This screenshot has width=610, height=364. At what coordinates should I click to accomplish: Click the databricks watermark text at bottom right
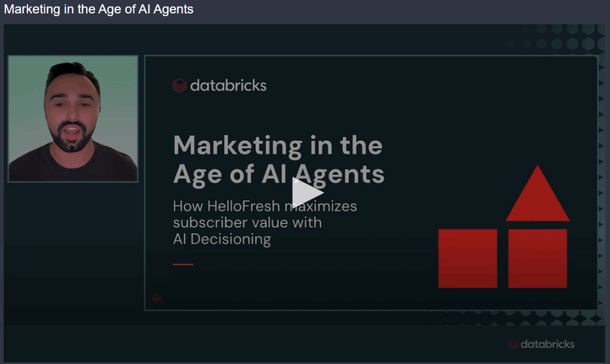547,344
